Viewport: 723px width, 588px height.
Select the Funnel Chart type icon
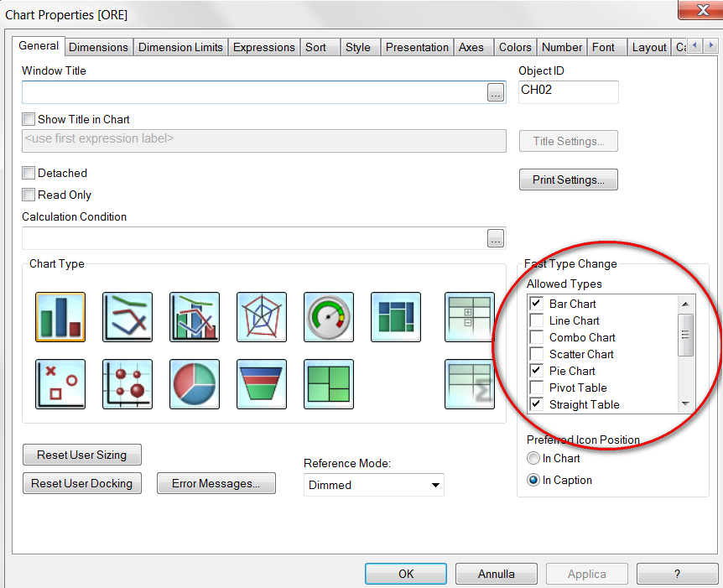[262, 384]
